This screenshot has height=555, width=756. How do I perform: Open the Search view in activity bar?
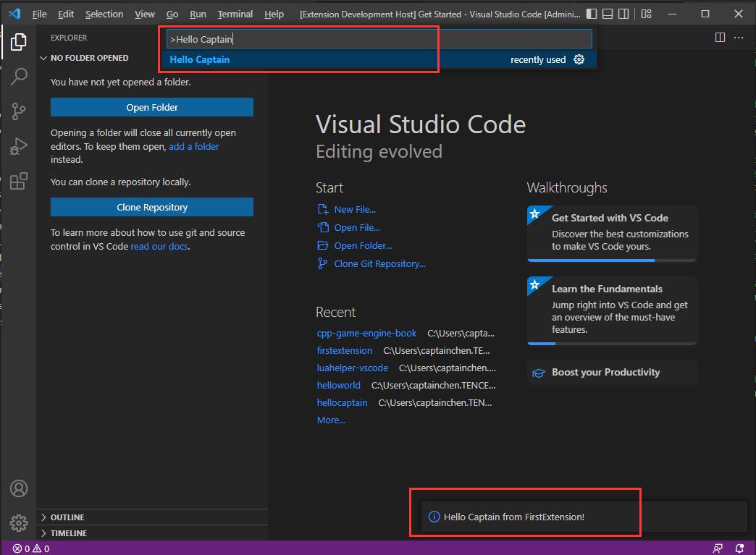tap(18, 76)
